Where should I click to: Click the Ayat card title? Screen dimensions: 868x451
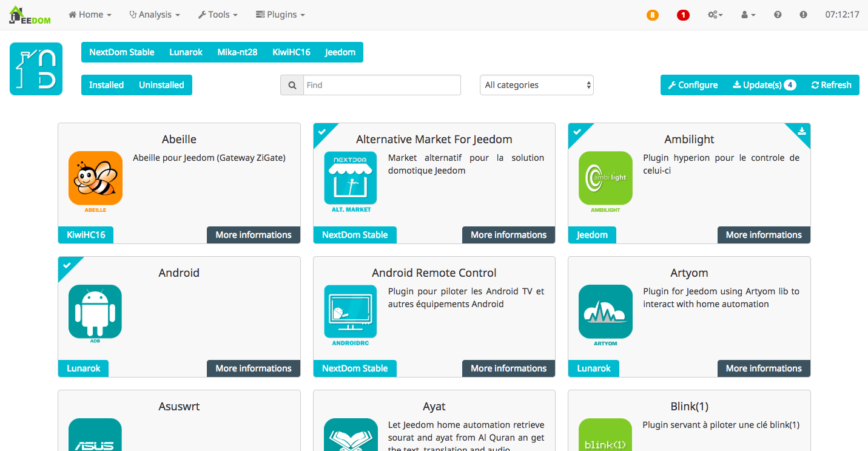click(434, 406)
